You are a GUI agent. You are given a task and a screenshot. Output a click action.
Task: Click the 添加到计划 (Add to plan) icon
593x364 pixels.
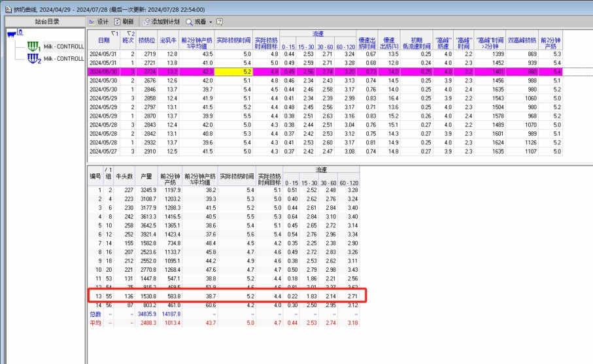146,22
